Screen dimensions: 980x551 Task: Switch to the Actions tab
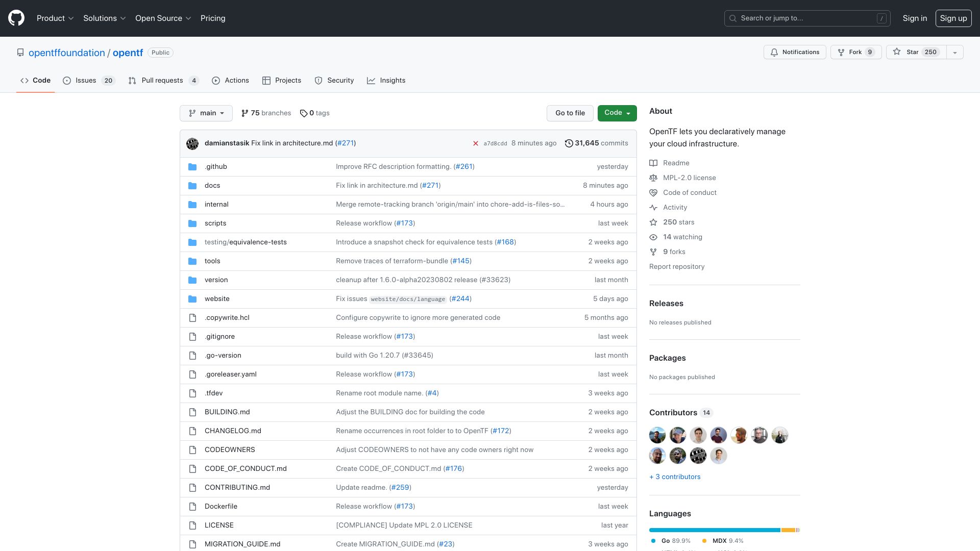tap(230, 81)
